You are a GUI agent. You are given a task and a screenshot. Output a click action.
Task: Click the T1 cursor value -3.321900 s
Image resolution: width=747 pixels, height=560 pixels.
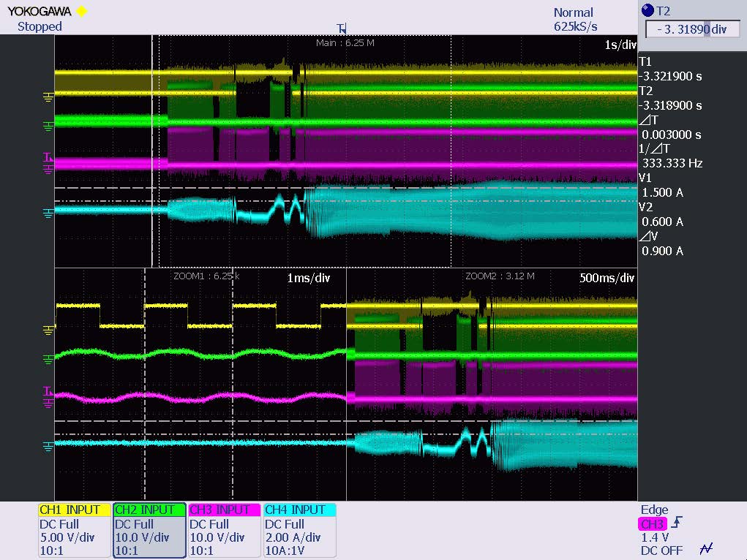point(670,76)
